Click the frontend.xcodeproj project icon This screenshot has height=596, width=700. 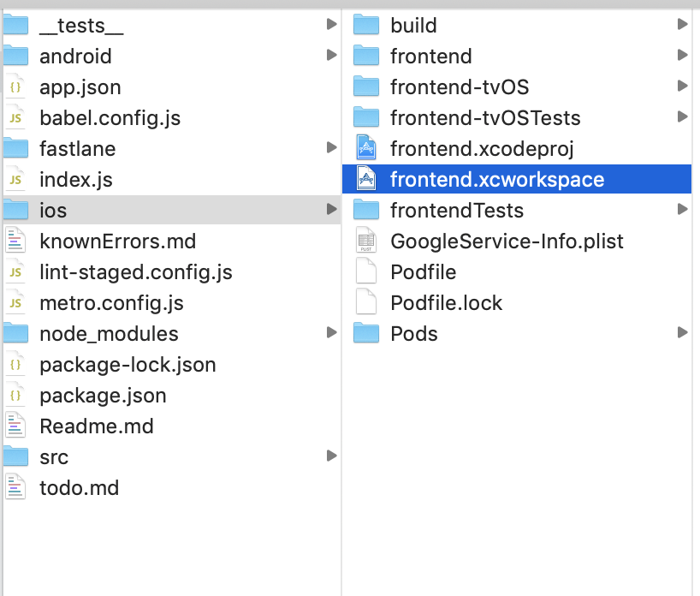click(366, 148)
